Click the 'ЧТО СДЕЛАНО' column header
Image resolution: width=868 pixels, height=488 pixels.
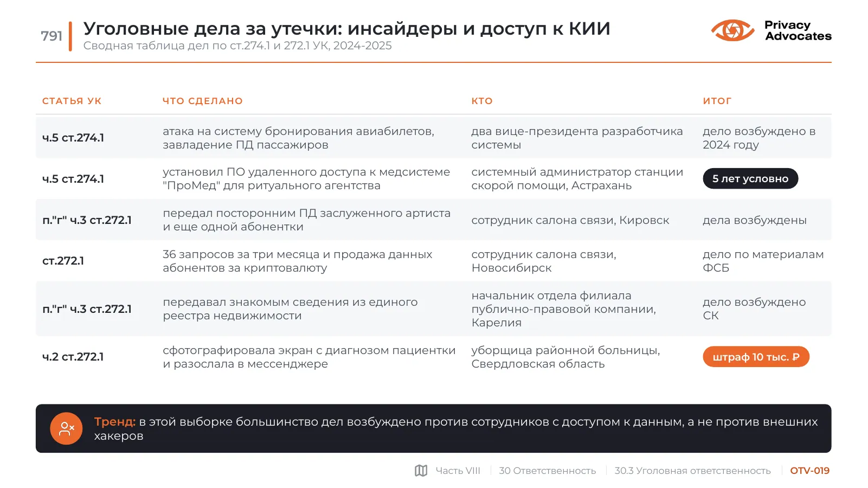pos(203,101)
